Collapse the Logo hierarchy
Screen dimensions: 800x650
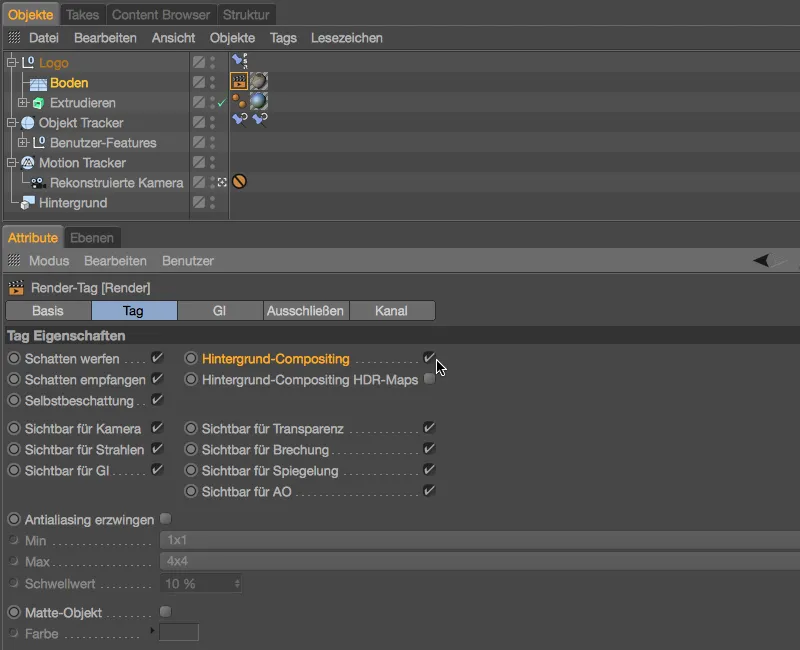click(x=12, y=62)
